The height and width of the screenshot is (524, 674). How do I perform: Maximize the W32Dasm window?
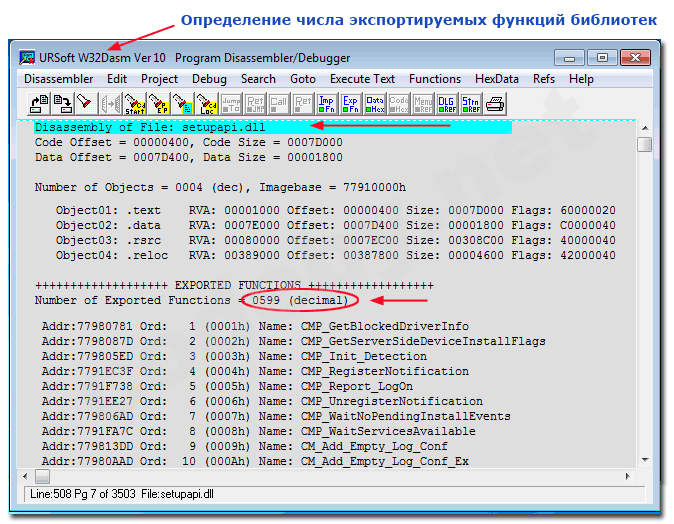[602, 58]
